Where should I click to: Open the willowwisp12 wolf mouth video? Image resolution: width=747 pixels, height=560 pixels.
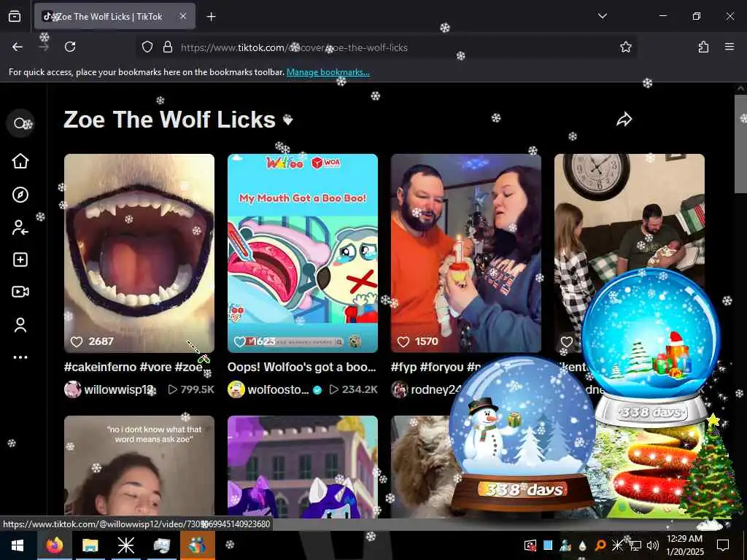point(139,253)
